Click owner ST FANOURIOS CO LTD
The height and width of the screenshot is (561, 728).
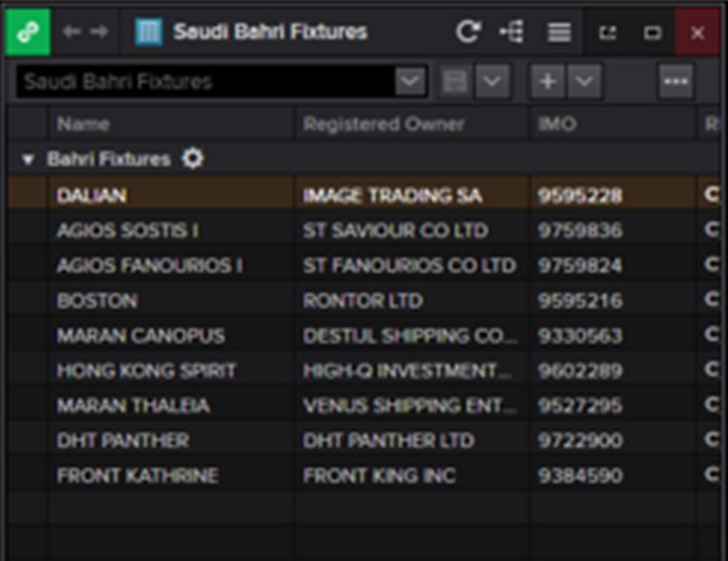[410, 265]
